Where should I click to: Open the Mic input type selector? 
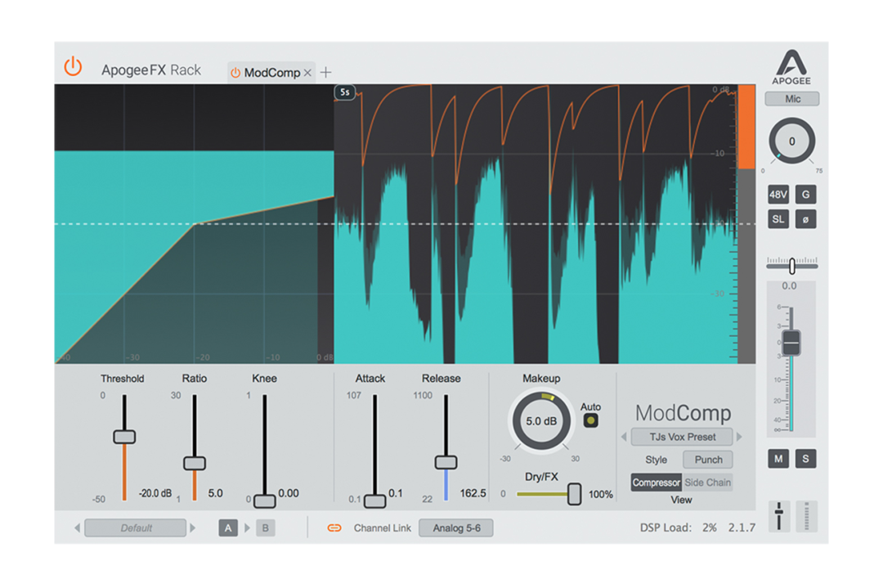point(791,99)
